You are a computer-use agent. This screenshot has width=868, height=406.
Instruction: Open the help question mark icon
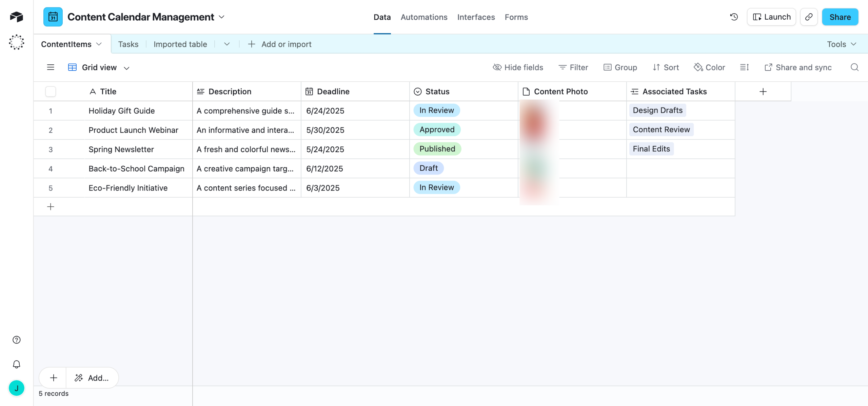(x=16, y=340)
